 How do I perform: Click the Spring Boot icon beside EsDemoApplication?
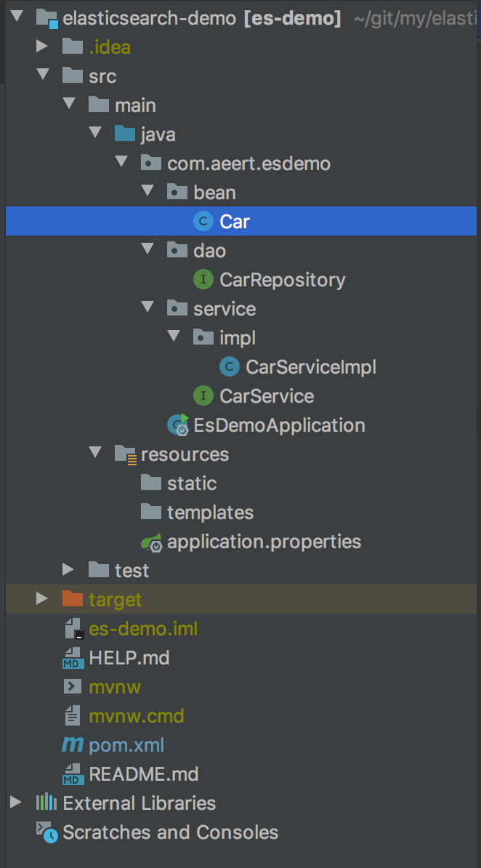tap(177, 425)
